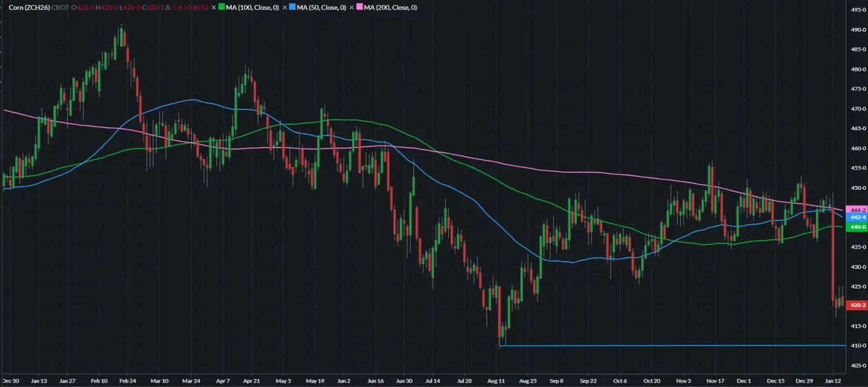The width and height of the screenshot is (868, 387).
Task: Select the horizontal blue support line at 410
Action: click(620, 345)
